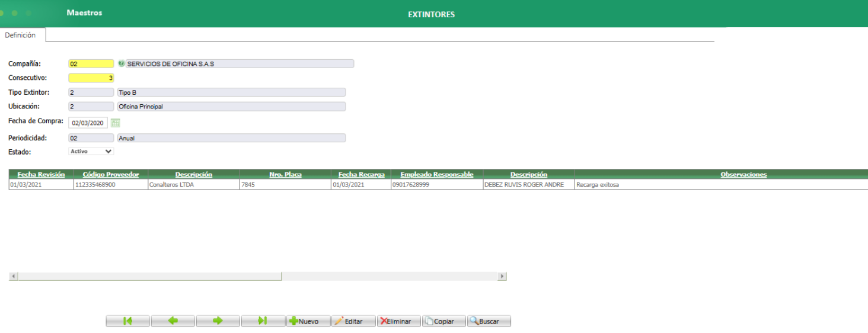Click the Compañía code field
This screenshot has height=333, width=868.
91,63
